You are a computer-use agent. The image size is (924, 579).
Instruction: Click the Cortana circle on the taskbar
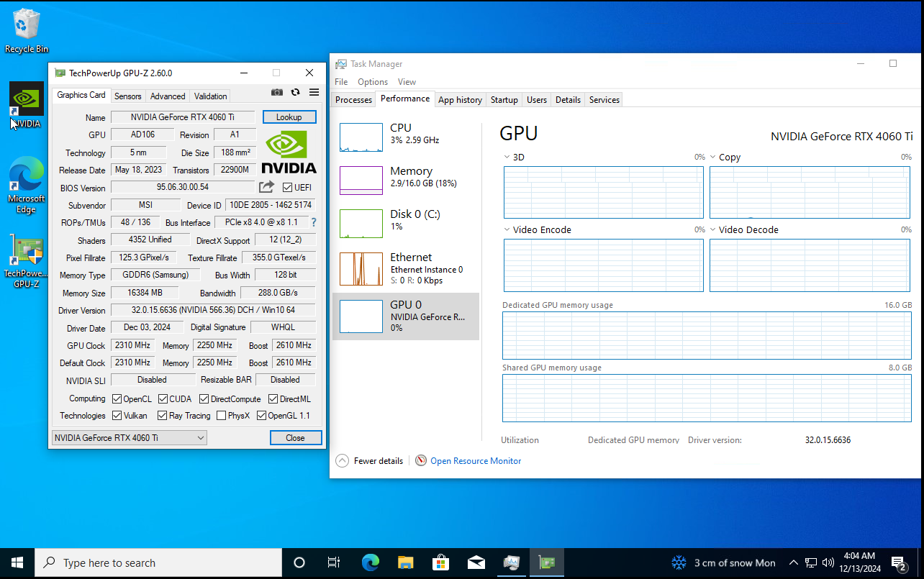(299, 562)
